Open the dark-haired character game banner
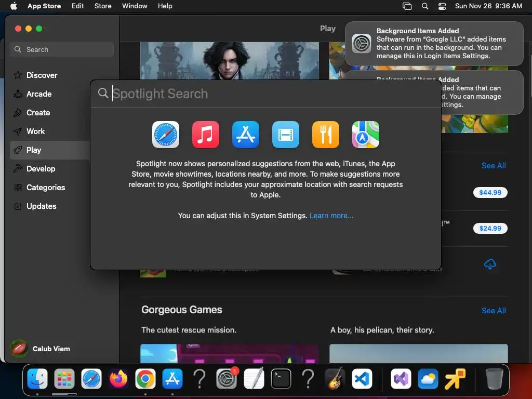 click(229, 60)
